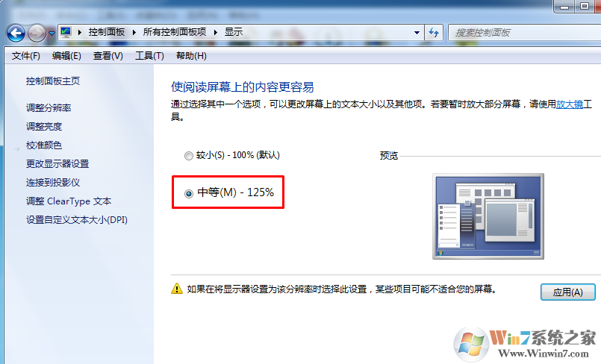This screenshot has width=601, height=364.
Task: Open the 放大镜 magnifier link
Action: click(x=569, y=104)
